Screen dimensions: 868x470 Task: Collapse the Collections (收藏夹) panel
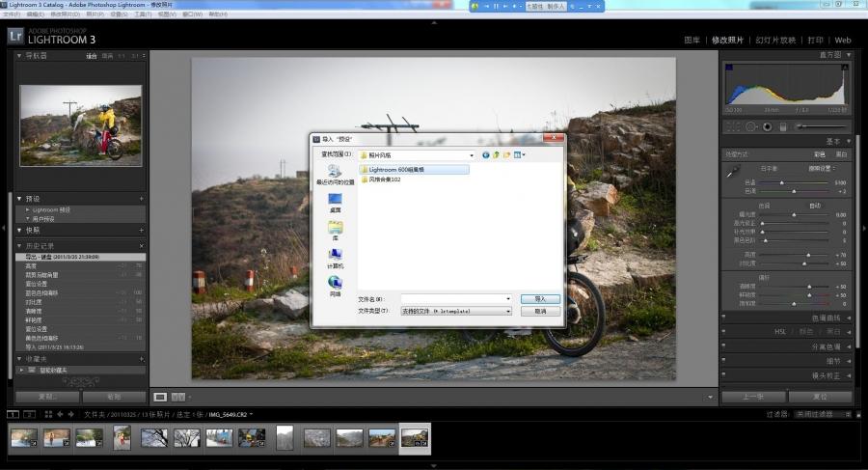click(19, 359)
